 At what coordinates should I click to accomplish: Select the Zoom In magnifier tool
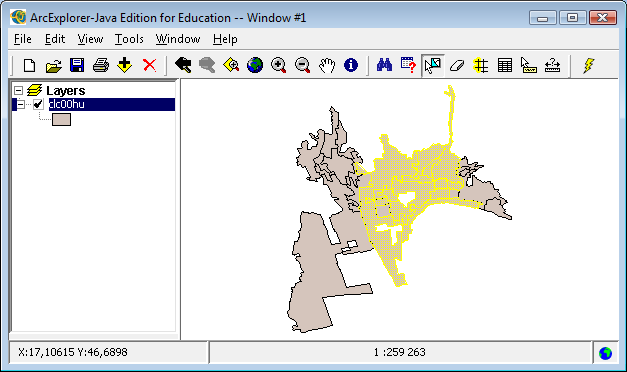(x=279, y=65)
